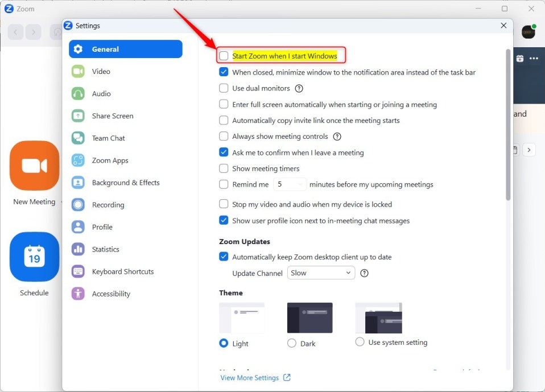Click the Video camera icon in Settings sidebar
The image size is (545, 392).
(78, 72)
